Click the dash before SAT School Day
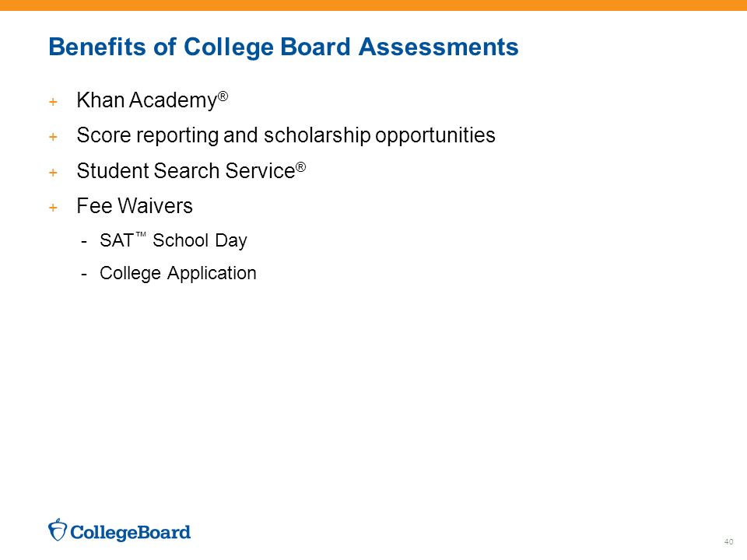Screen dimensions: 747x560 (x=84, y=243)
